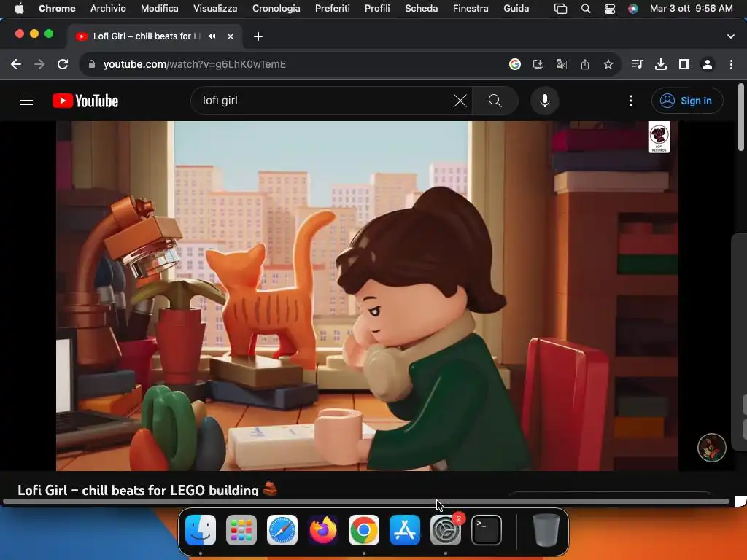Select the address bar URL
The width and height of the screenshot is (747, 560).
pyautogui.click(x=194, y=64)
